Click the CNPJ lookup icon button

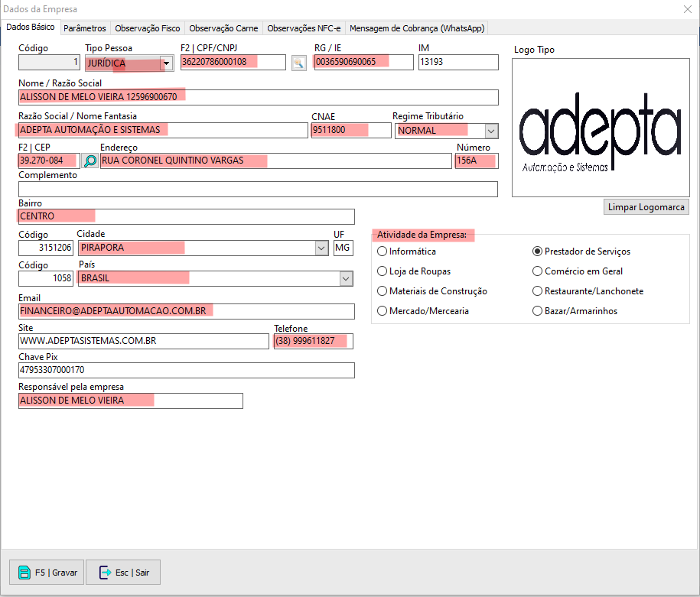click(298, 63)
